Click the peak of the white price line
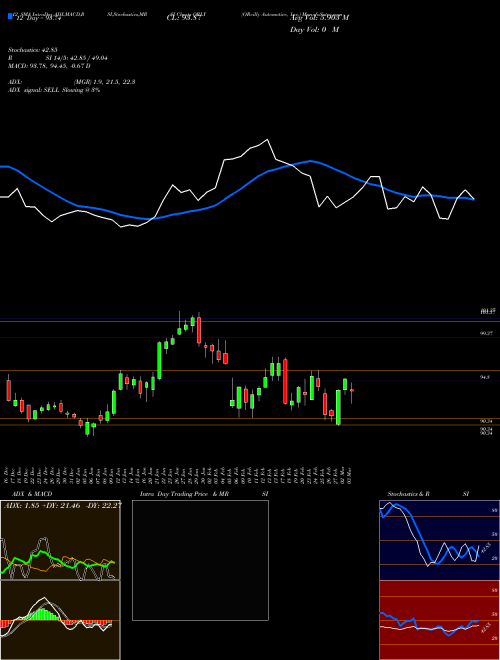This screenshot has width=500, height=660. (267, 140)
